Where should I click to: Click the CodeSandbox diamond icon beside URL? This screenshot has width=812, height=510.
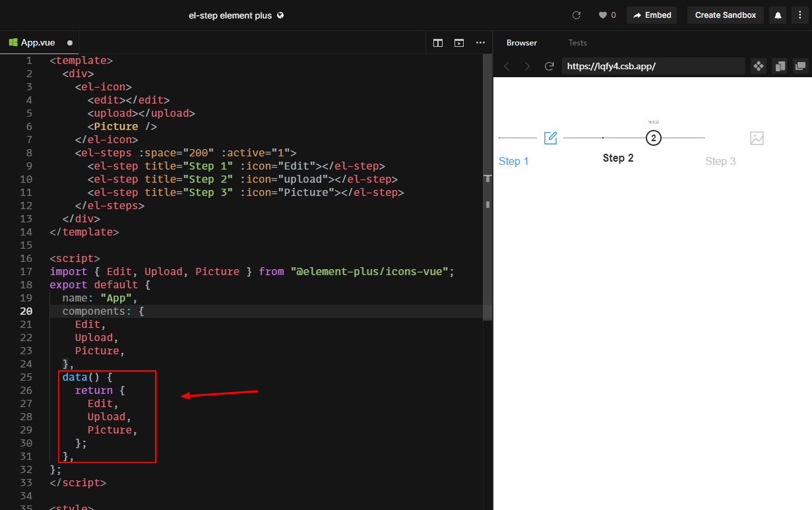point(759,66)
